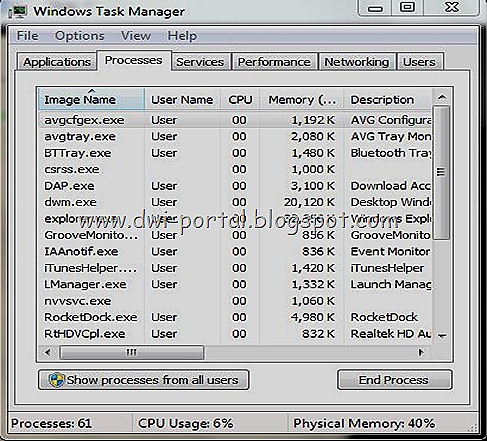Maximize the Task Manager window
The image size is (487, 441).
click(x=407, y=7)
